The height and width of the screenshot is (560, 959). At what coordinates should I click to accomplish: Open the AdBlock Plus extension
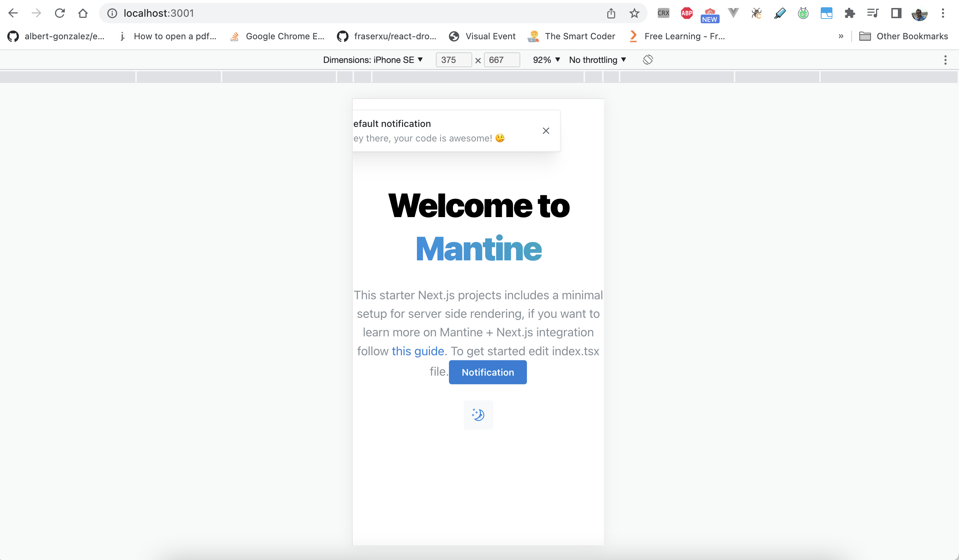tap(686, 13)
